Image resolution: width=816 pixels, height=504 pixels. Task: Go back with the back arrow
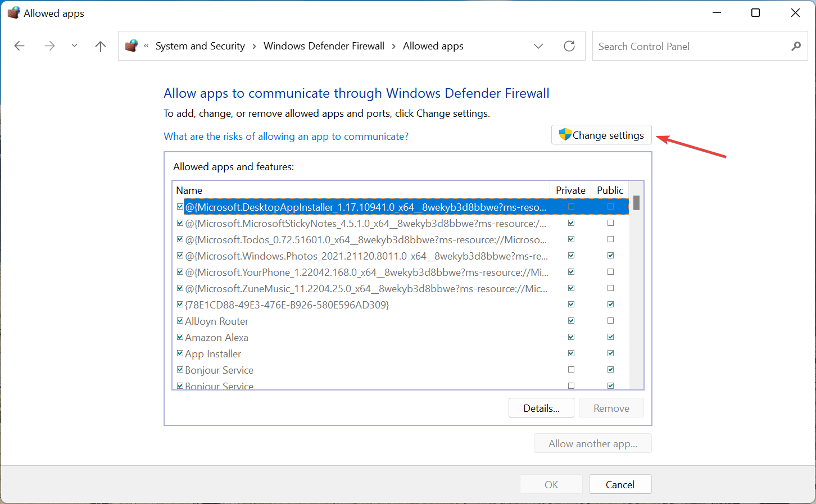(20, 46)
